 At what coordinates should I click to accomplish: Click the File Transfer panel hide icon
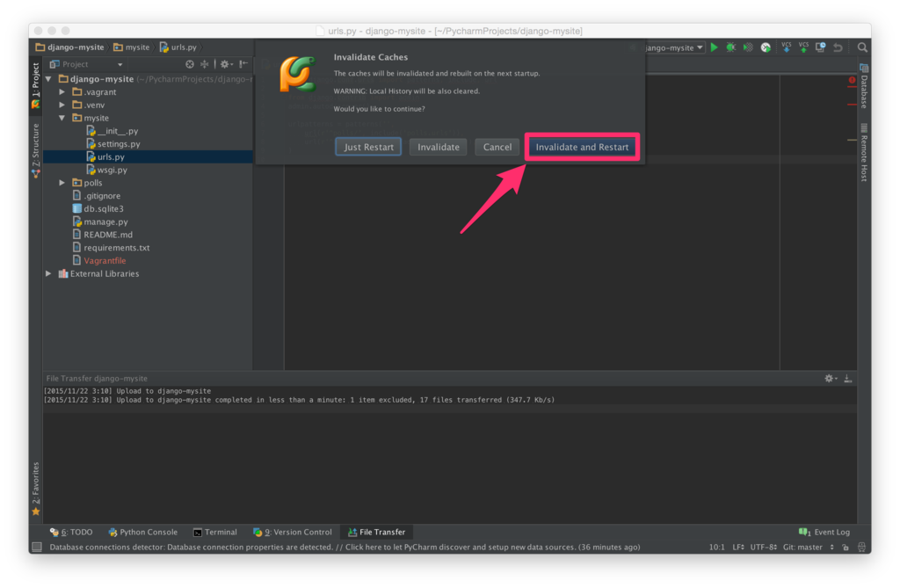[848, 379]
